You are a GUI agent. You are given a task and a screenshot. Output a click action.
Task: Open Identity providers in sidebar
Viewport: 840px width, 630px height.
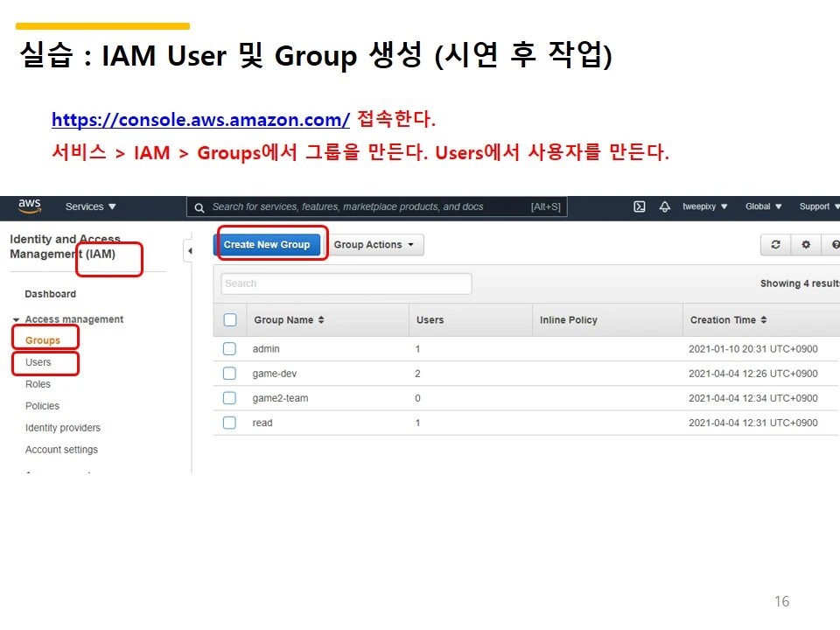[63, 428]
